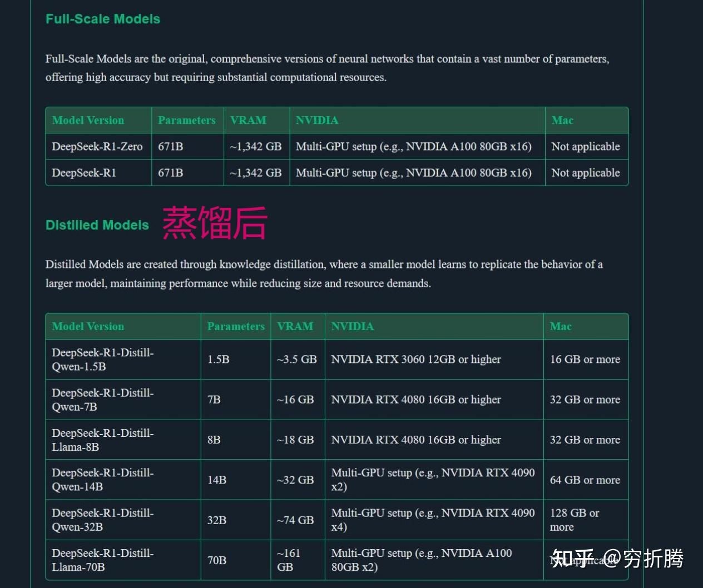Viewport: 703px width, 588px height.
Task: Click the ~3.5 GB VRAM value
Action: (x=297, y=360)
